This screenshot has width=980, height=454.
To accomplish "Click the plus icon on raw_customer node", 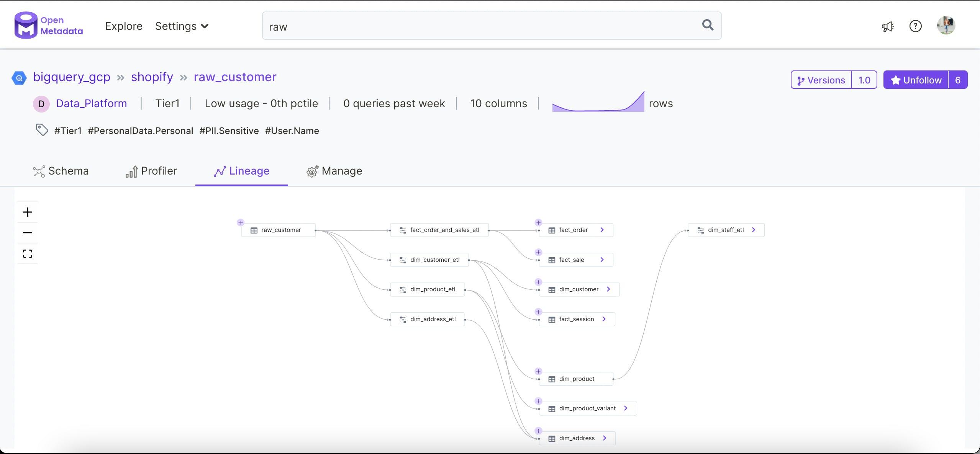I will click(241, 222).
